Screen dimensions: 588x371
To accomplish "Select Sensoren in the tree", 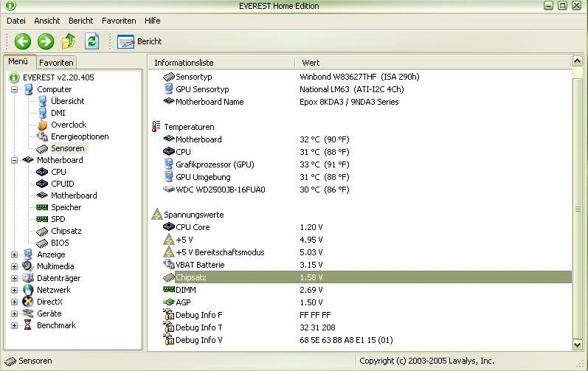I will (x=67, y=148).
